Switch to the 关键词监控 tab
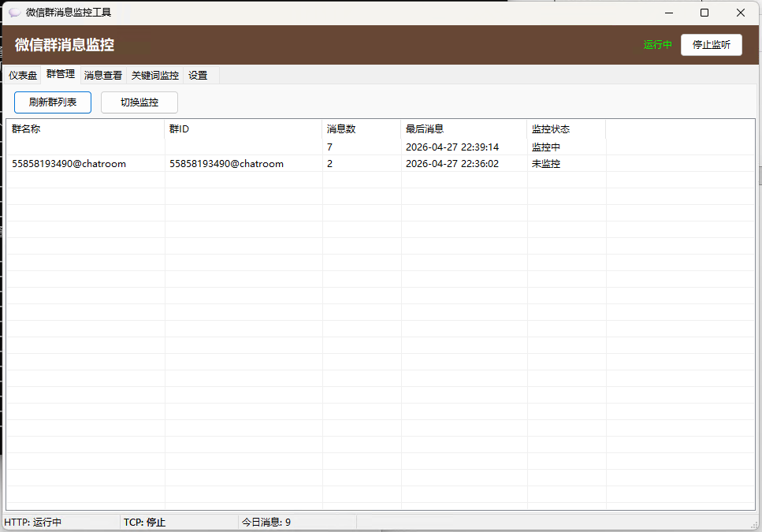This screenshot has width=762, height=532. pos(155,75)
